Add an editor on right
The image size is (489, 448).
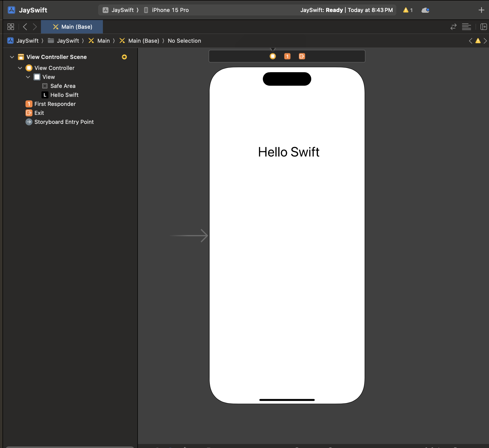tap(484, 27)
